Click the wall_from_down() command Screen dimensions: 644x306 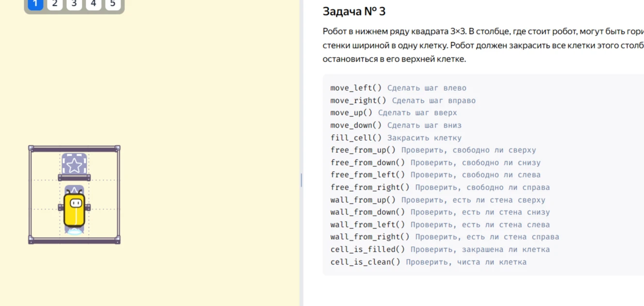[368, 212]
